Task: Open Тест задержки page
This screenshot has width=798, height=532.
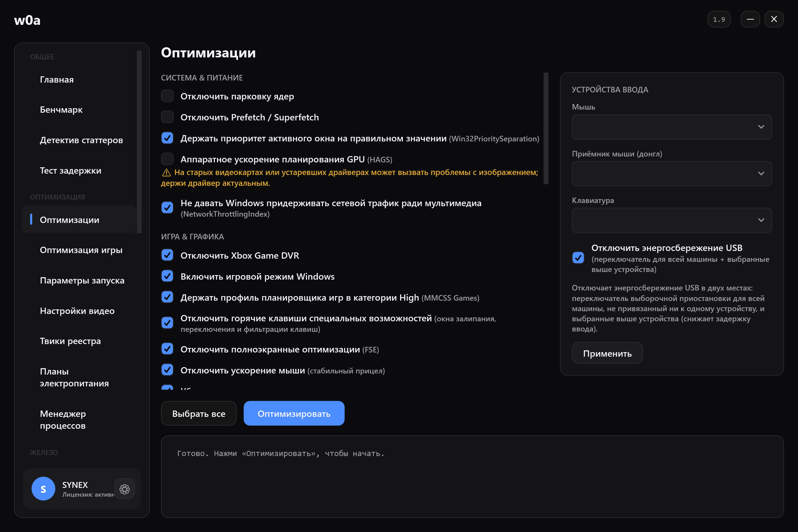Action: point(79,170)
